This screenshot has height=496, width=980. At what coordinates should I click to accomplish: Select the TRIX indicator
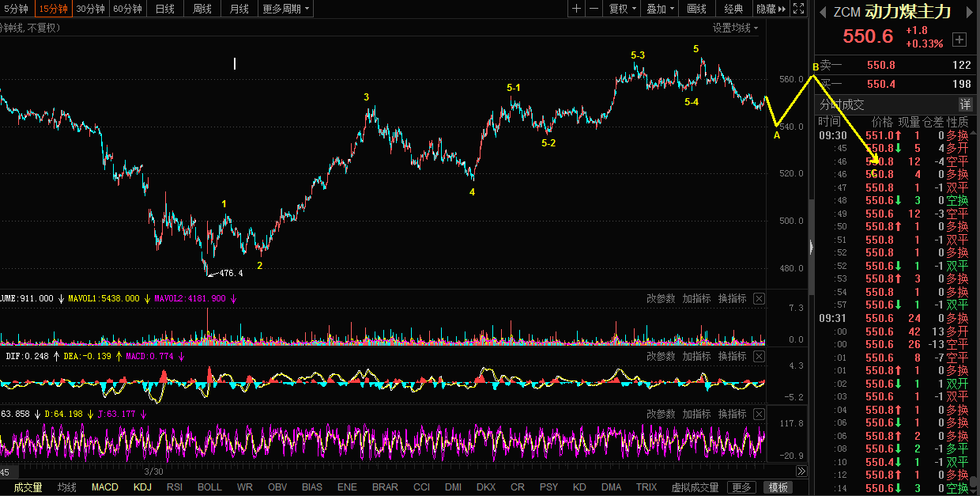[x=647, y=487]
